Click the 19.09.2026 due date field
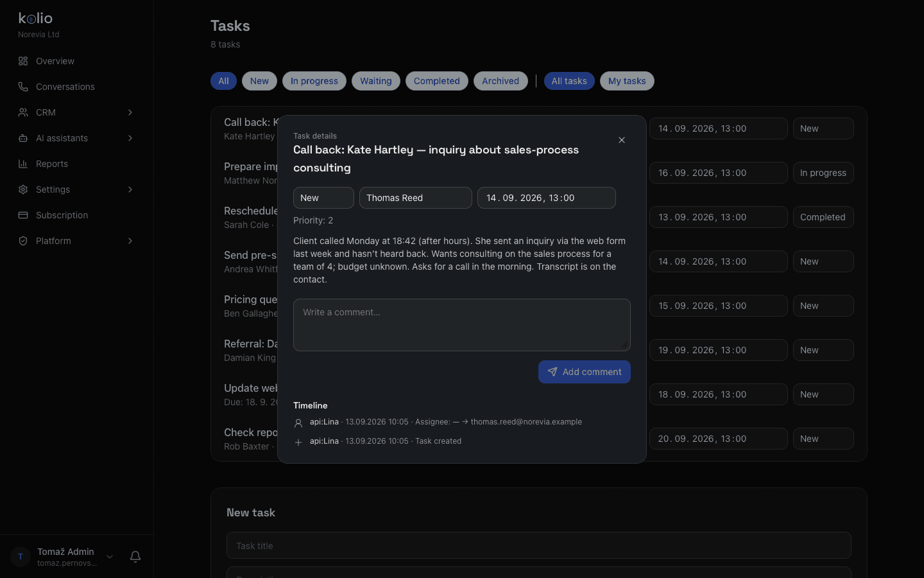The width and height of the screenshot is (924, 578). point(719,350)
